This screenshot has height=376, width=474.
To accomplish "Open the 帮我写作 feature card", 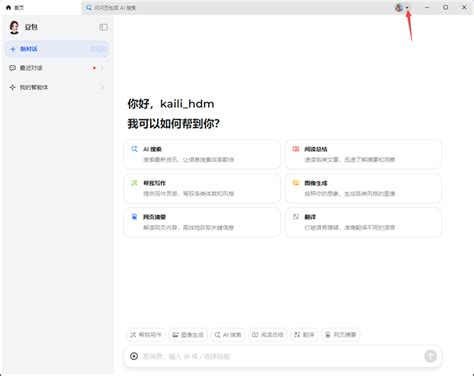I will click(202, 188).
